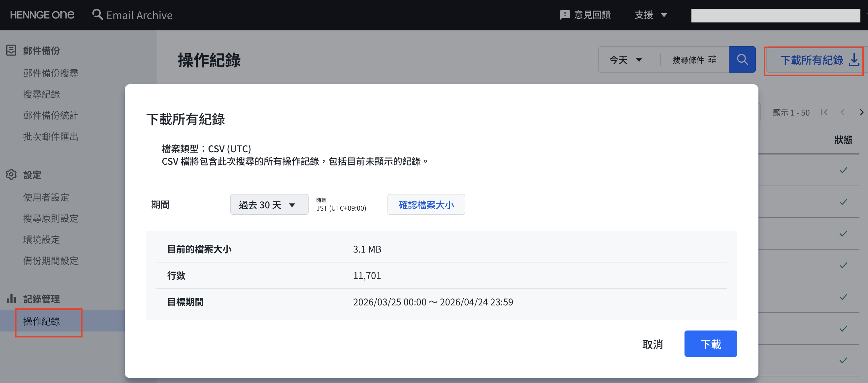Viewport: 868px width, 383px height.
Task: Click the next page chevron
Action: coord(861,112)
